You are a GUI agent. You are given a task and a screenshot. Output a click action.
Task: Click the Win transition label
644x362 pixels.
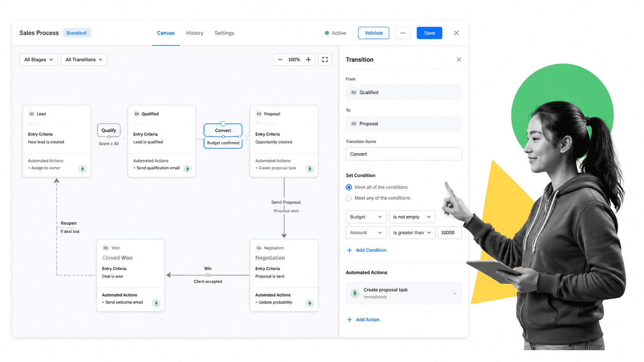point(208,269)
